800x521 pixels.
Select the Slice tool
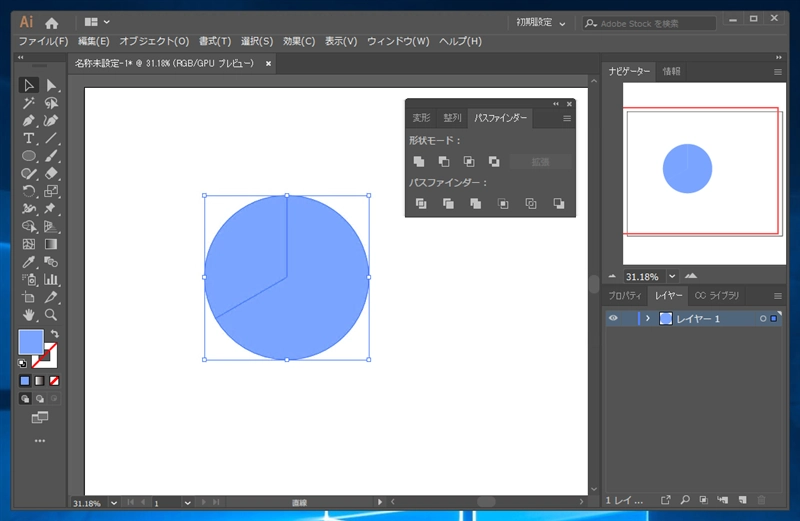coord(51,297)
